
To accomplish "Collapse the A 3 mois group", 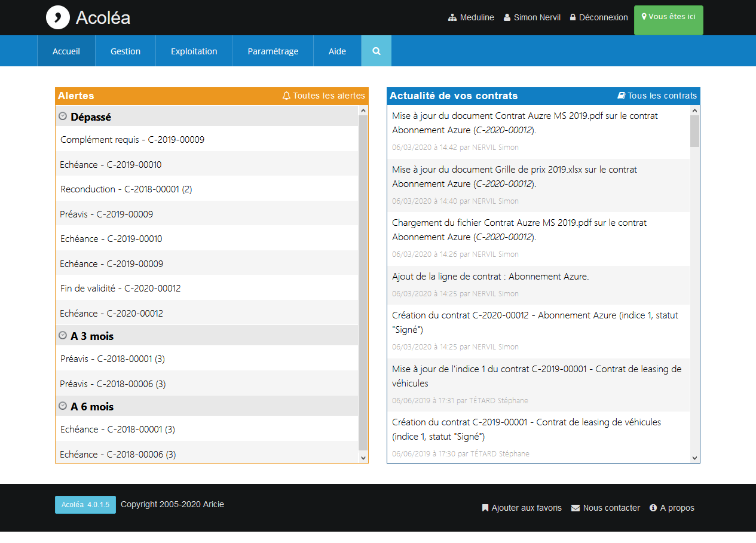I will 63,336.
